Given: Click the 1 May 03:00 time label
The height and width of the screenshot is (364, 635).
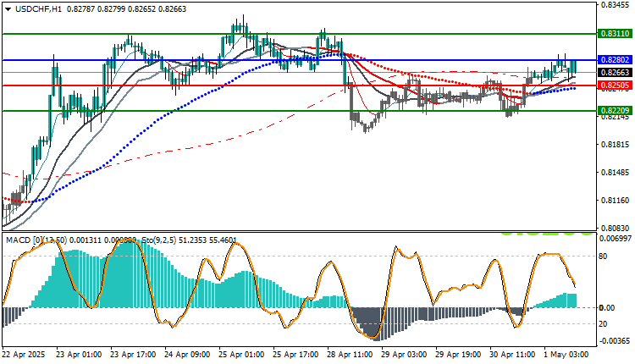Looking at the screenshot, I should coord(566,355).
